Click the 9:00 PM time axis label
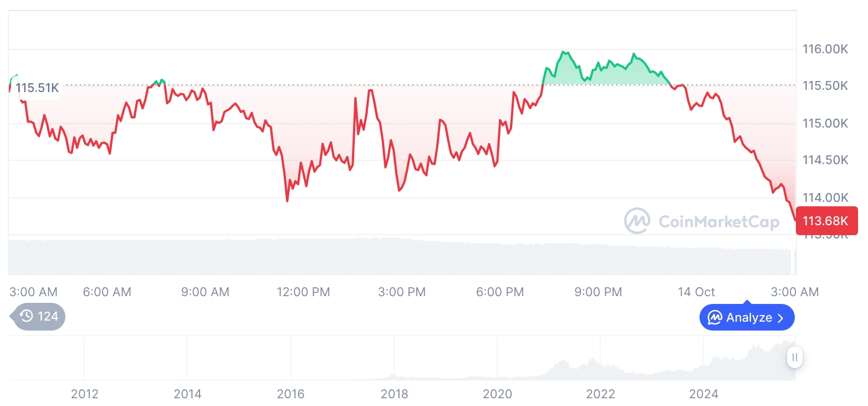Image resolution: width=868 pixels, height=406 pixels. click(x=598, y=292)
